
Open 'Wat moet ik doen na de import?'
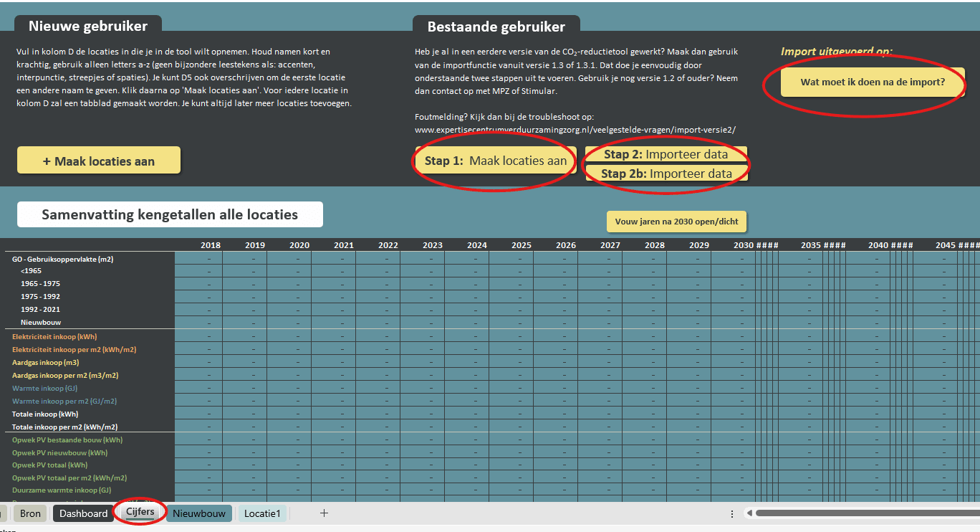[873, 82]
